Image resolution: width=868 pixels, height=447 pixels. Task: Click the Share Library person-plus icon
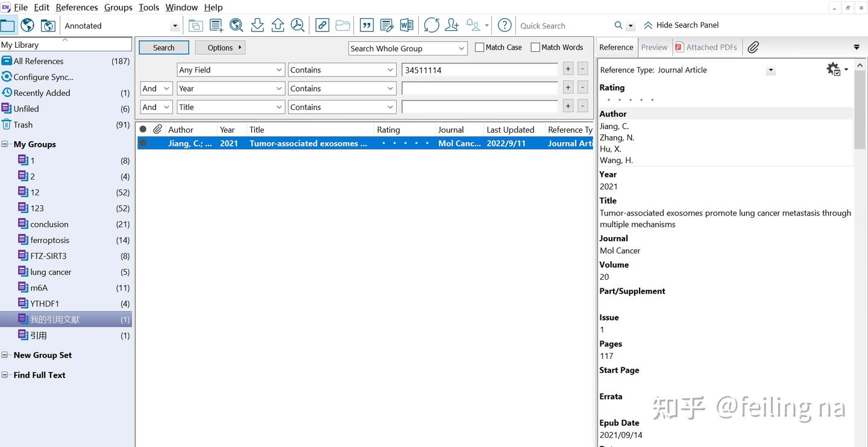451,25
